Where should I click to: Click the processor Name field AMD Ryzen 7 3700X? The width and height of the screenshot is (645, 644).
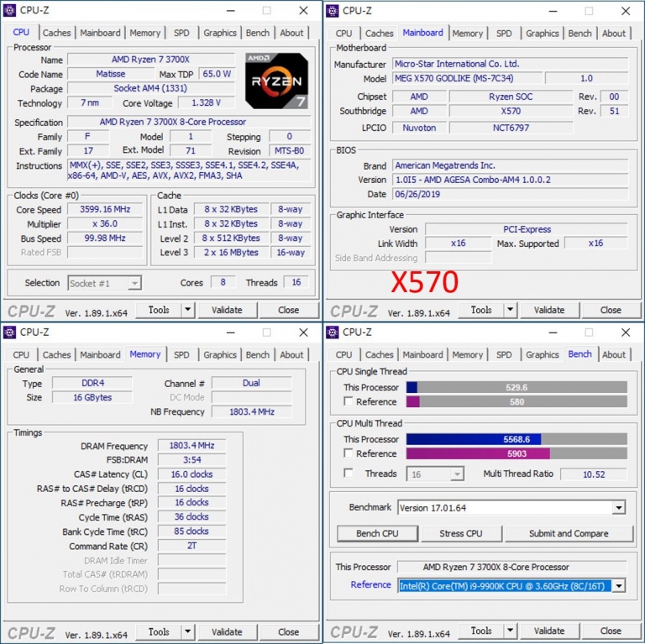pyautogui.click(x=150, y=60)
